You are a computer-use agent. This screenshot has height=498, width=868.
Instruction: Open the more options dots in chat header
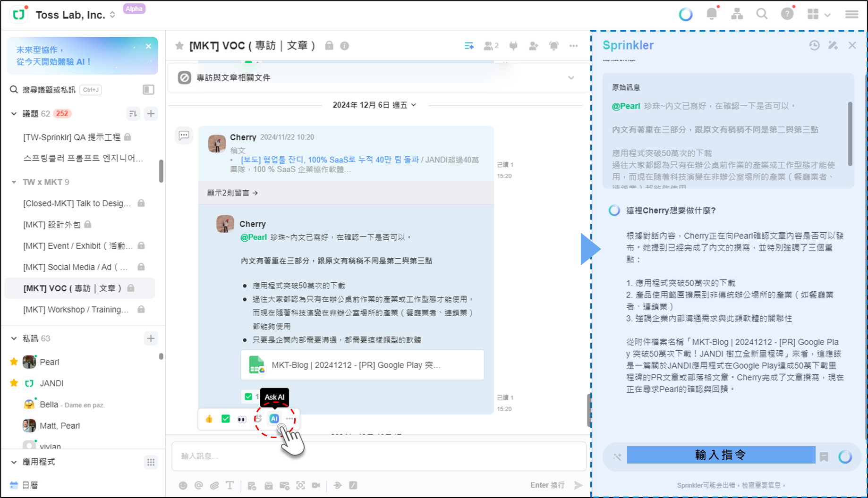[x=573, y=46]
